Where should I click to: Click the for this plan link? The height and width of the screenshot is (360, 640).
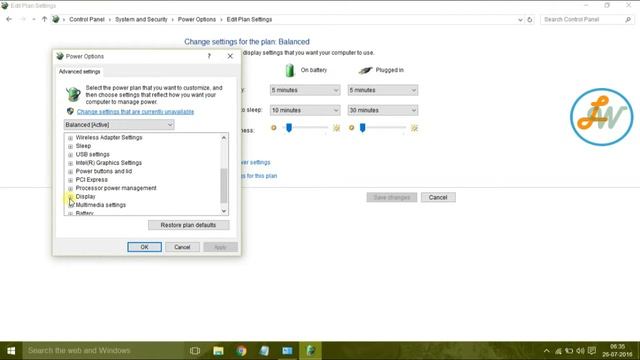point(260,176)
